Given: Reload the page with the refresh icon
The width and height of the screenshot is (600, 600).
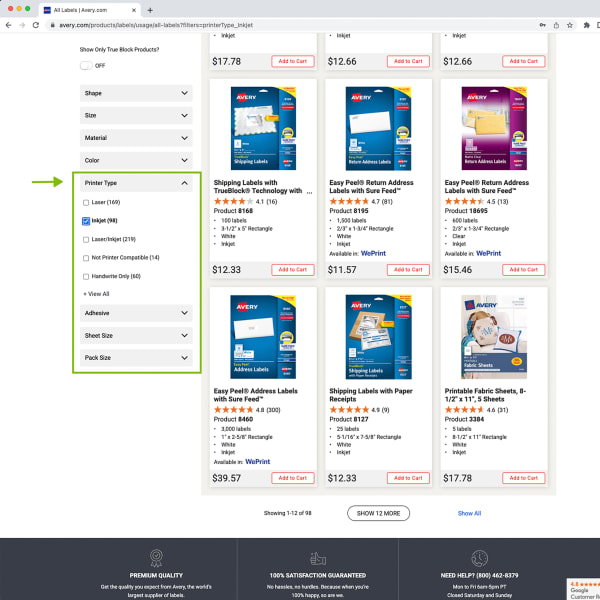Looking at the screenshot, I should coord(37,25).
